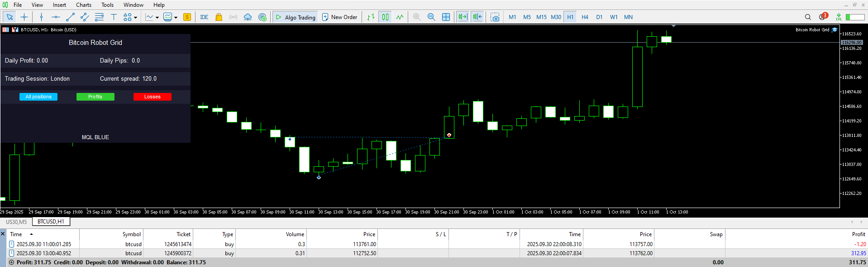868x267 pixels.
Task: Take a chart screenshot with camera icon
Action: tap(496, 17)
